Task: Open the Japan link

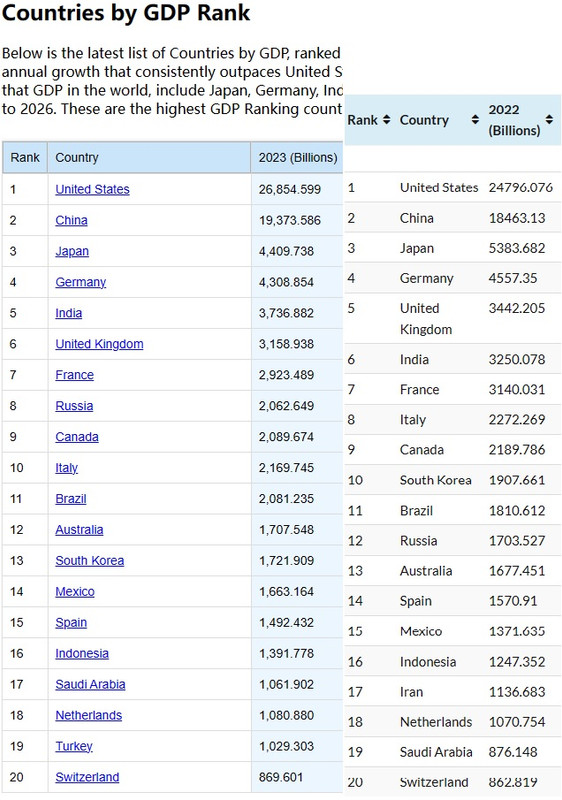Action: (72, 252)
